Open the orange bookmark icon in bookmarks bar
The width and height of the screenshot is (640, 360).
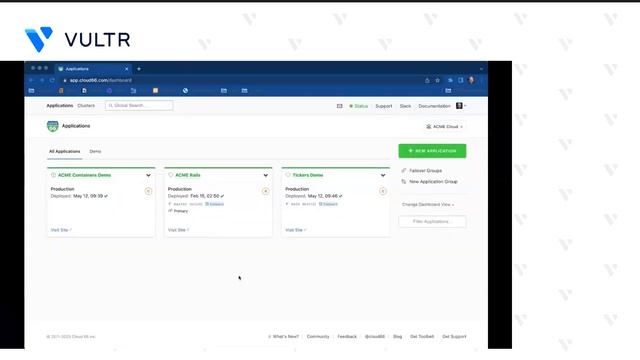click(x=61, y=91)
